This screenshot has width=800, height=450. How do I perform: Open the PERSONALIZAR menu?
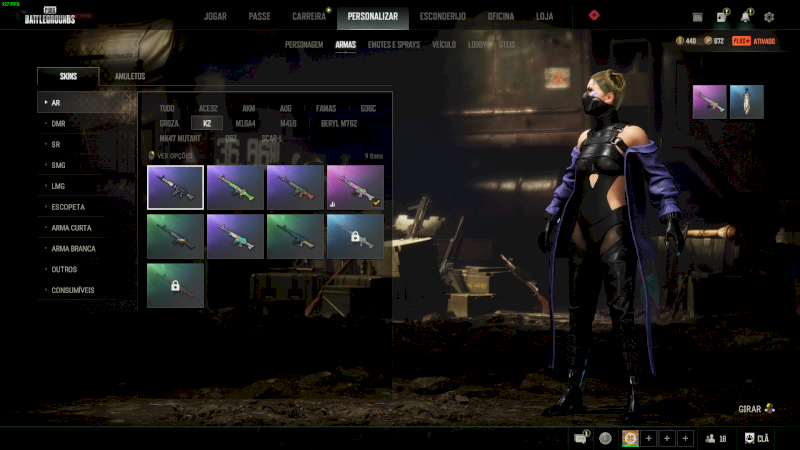point(372,16)
